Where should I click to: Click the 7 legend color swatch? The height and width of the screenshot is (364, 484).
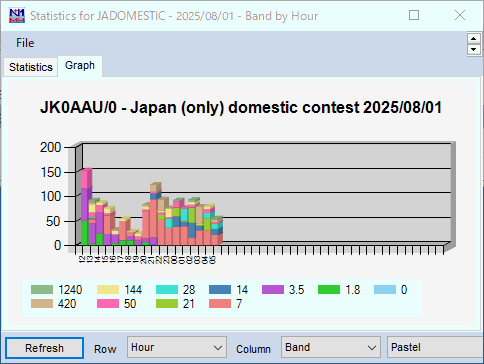tap(220, 303)
